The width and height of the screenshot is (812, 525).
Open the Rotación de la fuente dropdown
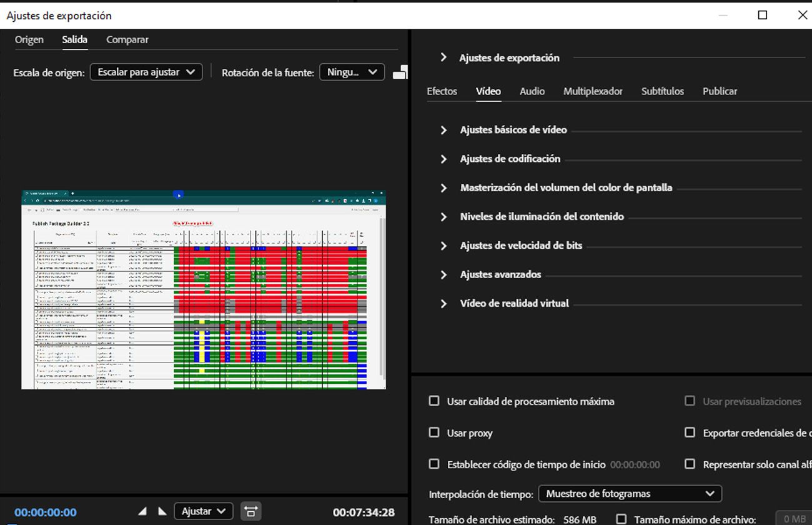click(x=352, y=71)
